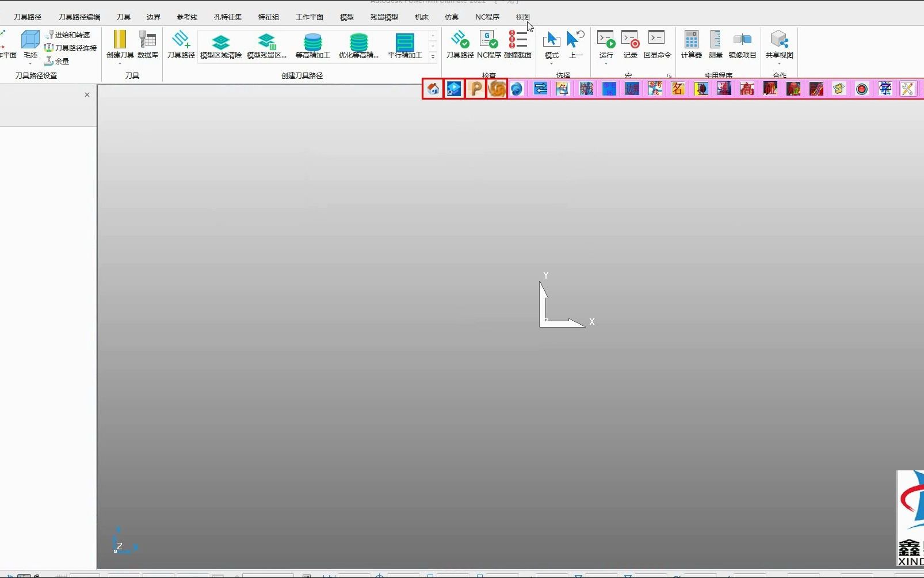Select Model Area Clearance (模型区域清除) strategy
Image resolution: width=924 pixels, height=578 pixels.
[x=221, y=46]
